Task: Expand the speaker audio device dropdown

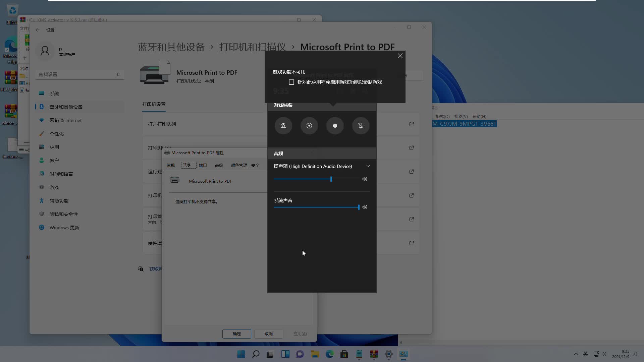Action: [368, 166]
